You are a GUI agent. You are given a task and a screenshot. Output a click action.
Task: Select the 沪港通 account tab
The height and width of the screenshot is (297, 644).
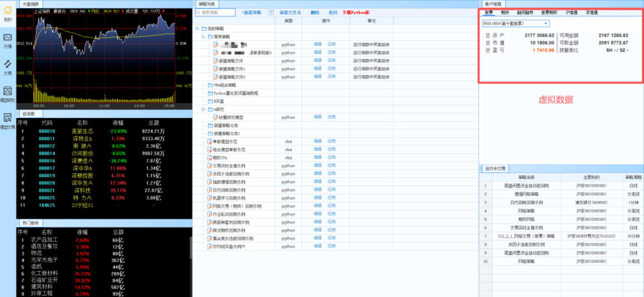(x=571, y=13)
